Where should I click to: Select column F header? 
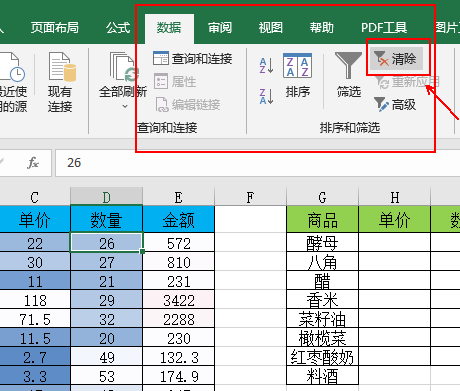[x=250, y=197]
